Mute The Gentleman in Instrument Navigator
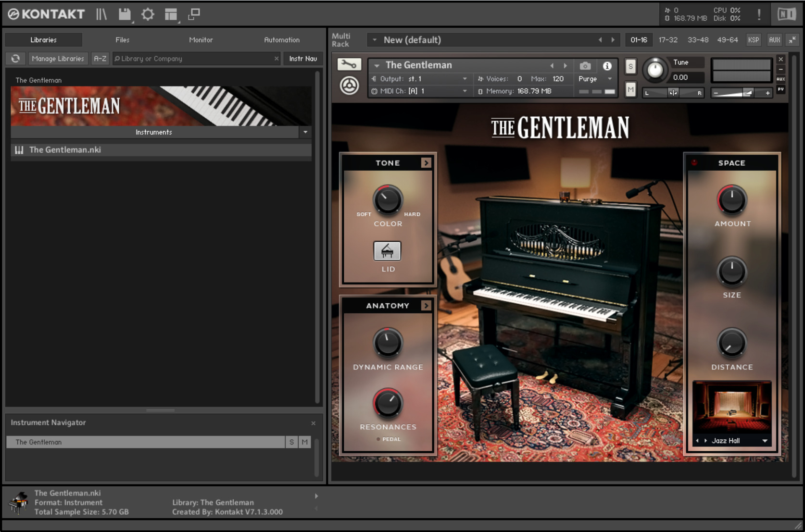Screen dimensions: 805x532 (304, 442)
